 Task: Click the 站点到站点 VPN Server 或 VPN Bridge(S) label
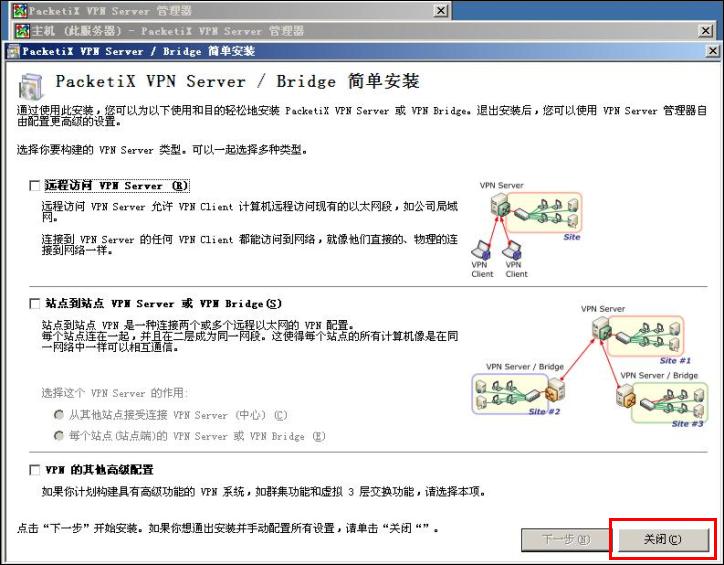coord(163,304)
